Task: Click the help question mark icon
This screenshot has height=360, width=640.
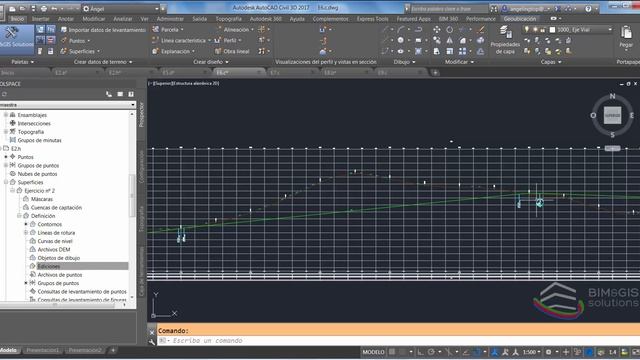Action: coord(588,9)
